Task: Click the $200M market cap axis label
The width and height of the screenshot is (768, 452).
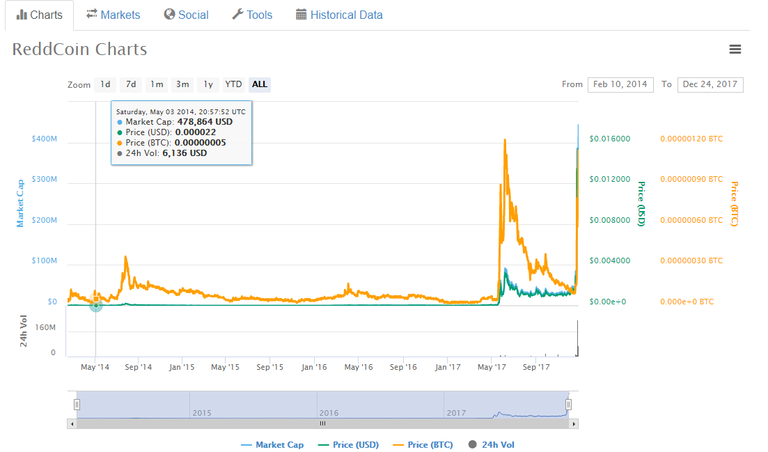Action: point(45,220)
